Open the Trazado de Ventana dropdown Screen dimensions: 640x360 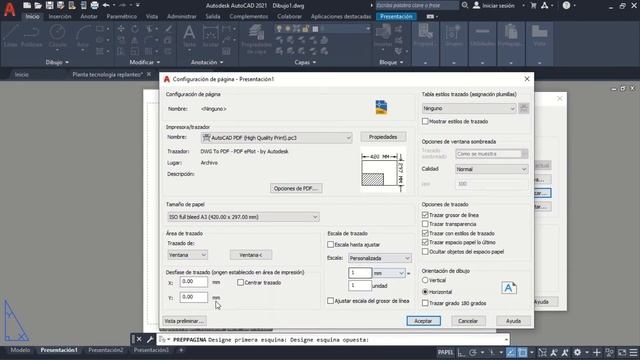pyautogui.click(x=187, y=255)
